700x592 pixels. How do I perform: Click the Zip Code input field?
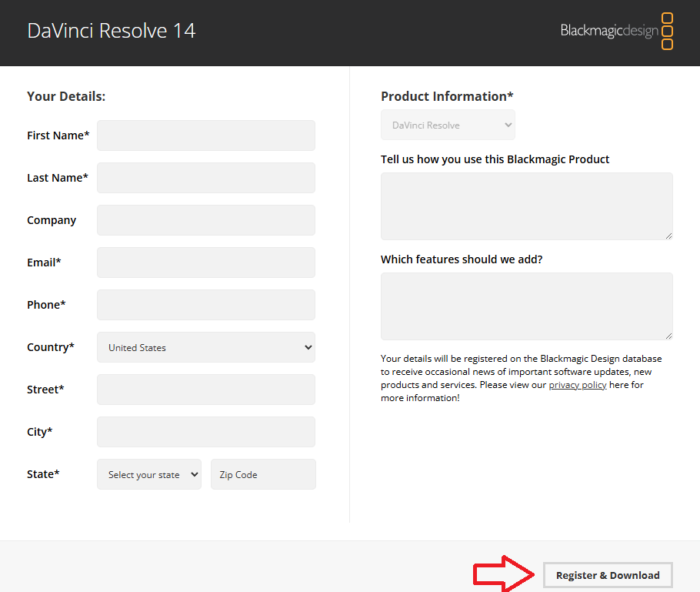(x=263, y=474)
